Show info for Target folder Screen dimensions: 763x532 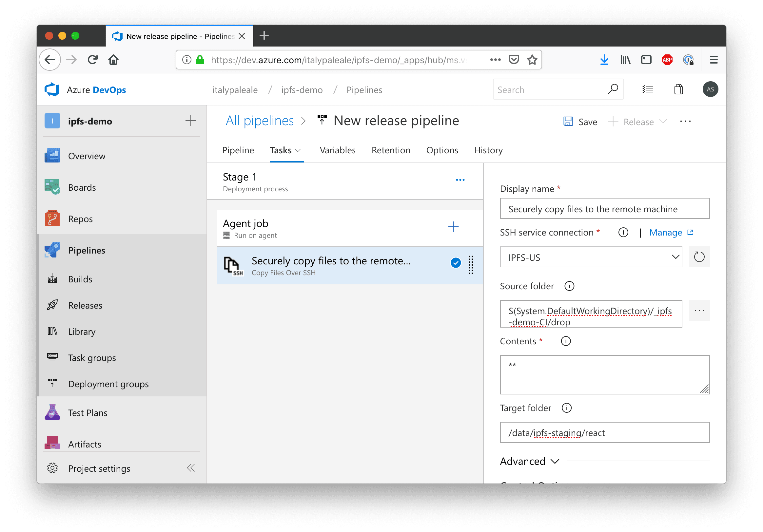click(x=567, y=408)
